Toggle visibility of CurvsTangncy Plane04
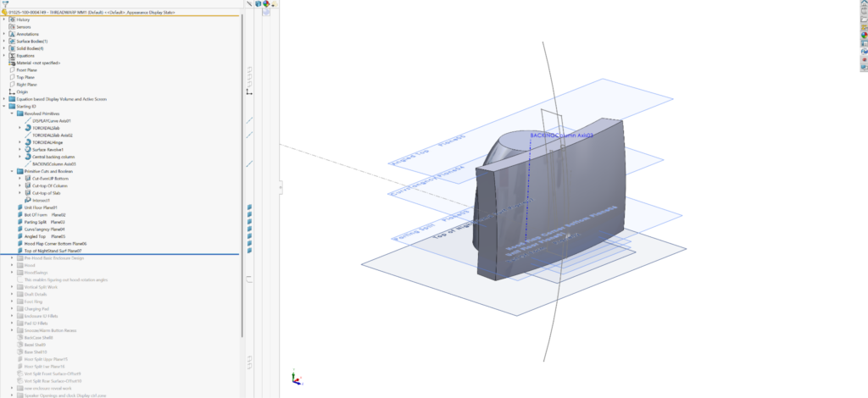Image resolution: width=868 pixels, height=398 pixels. coord(250,229)
